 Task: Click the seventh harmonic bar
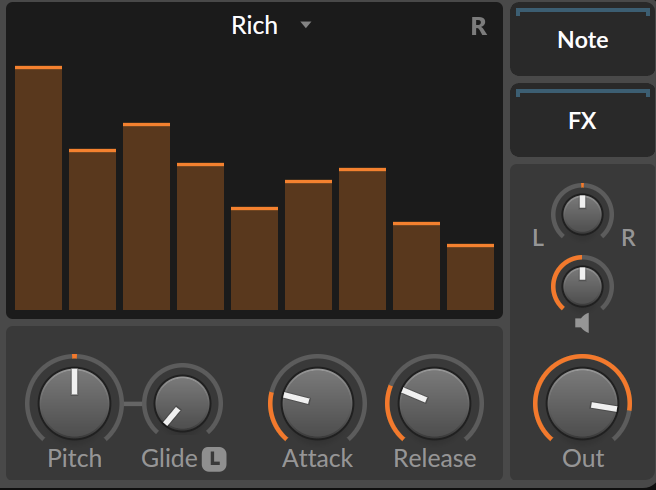(362, 239)
